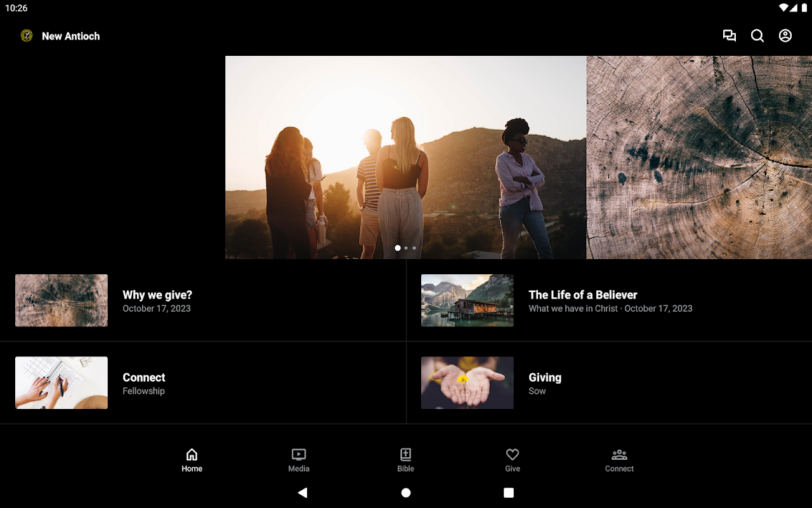The height and width of the screenshot is (508, 812).
Task: Select the 'Why we give?' title
Action: click(157, 295)
